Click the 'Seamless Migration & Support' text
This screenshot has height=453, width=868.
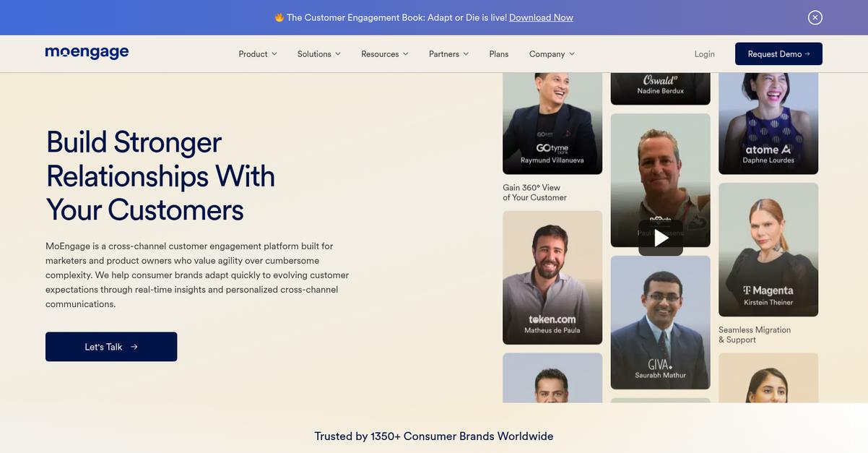[x=755, y=335]
